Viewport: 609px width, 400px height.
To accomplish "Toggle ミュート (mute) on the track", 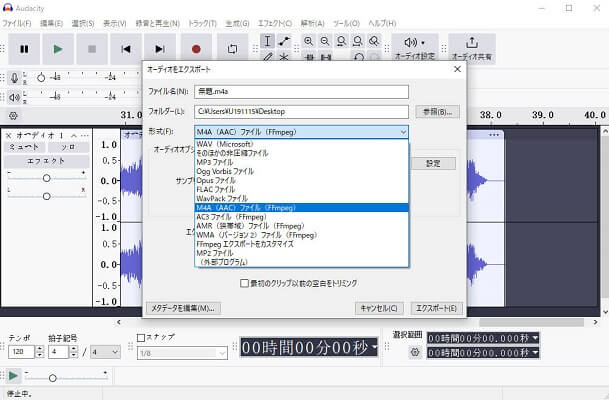I will pos(24,147).
